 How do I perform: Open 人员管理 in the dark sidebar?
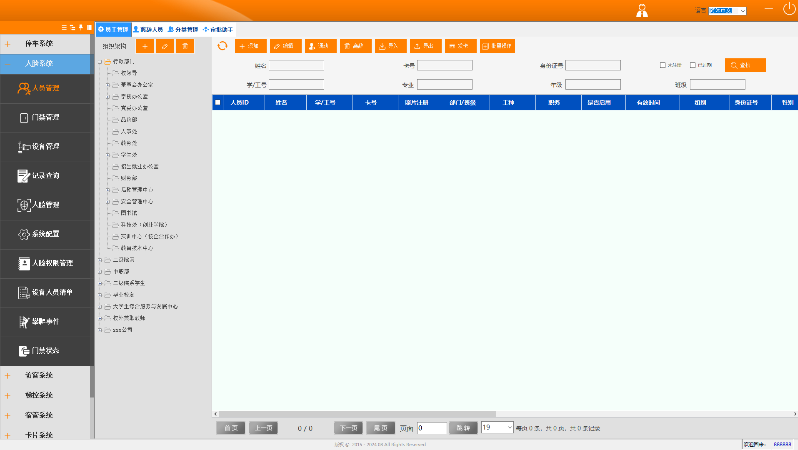pos(46,89)
